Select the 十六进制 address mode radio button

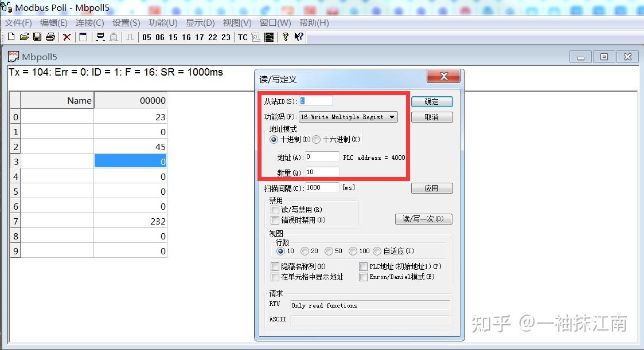316,139
